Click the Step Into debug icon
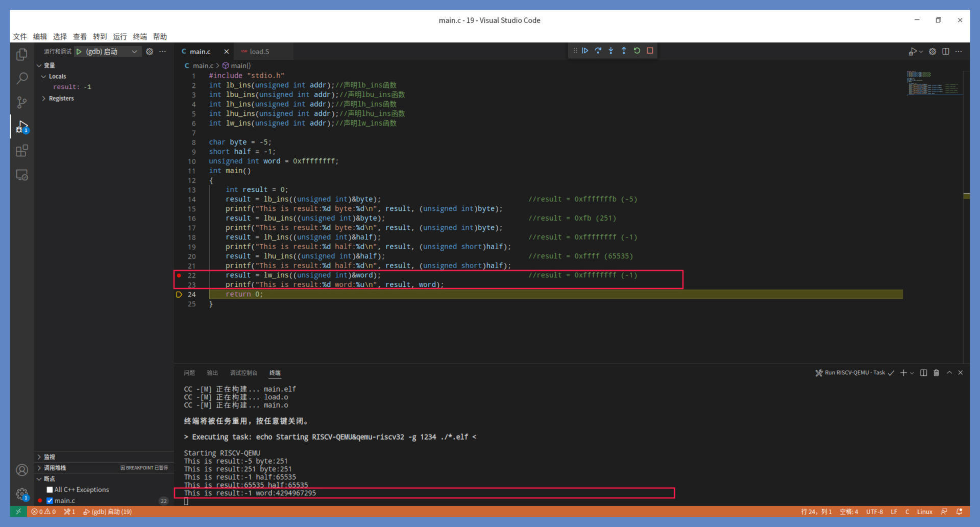 coord(611,51)
